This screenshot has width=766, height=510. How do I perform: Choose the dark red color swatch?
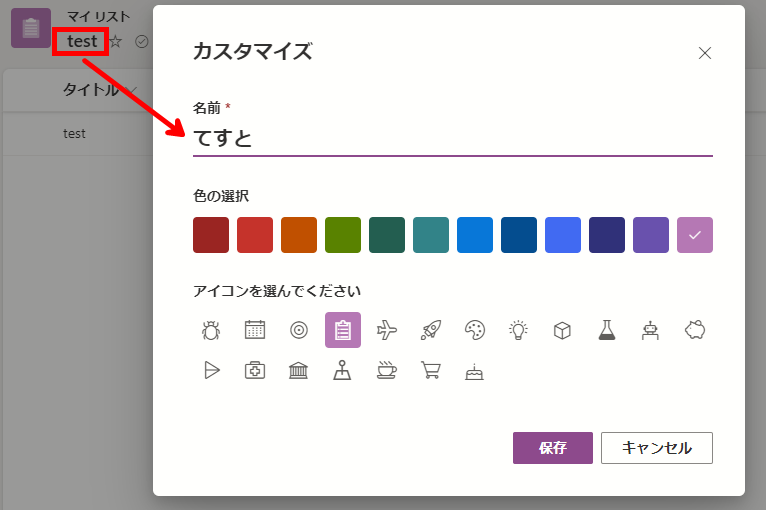[x=211, y=235]
